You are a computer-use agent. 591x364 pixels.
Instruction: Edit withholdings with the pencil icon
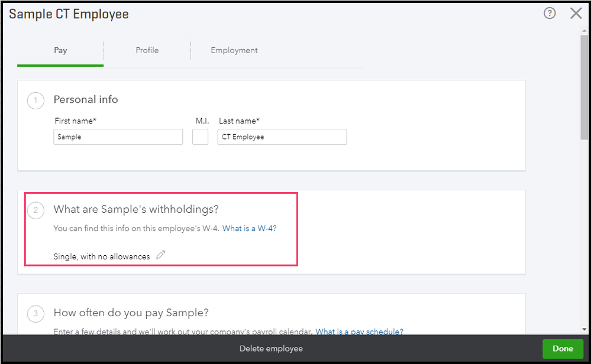click(160, 255)
